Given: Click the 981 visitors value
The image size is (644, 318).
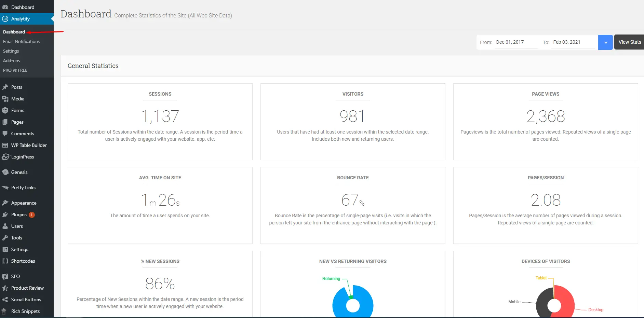Looking at the screenshot, I should coord(352,116).
